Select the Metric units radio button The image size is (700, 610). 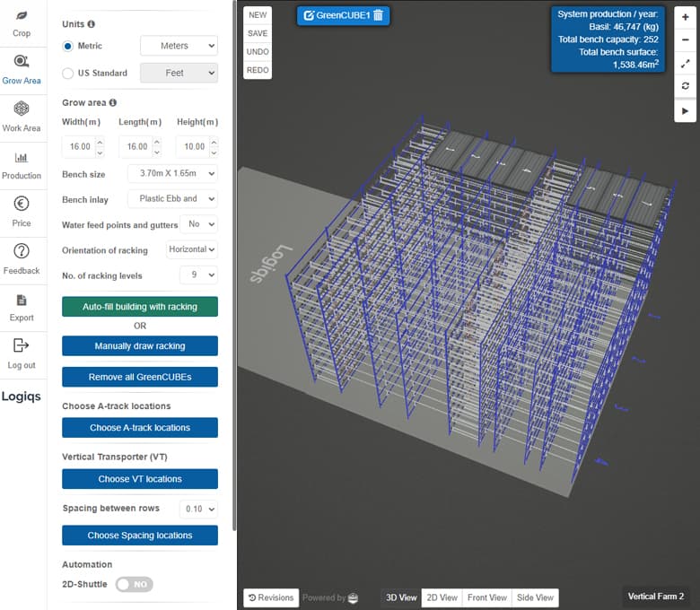tap(68, 46)
